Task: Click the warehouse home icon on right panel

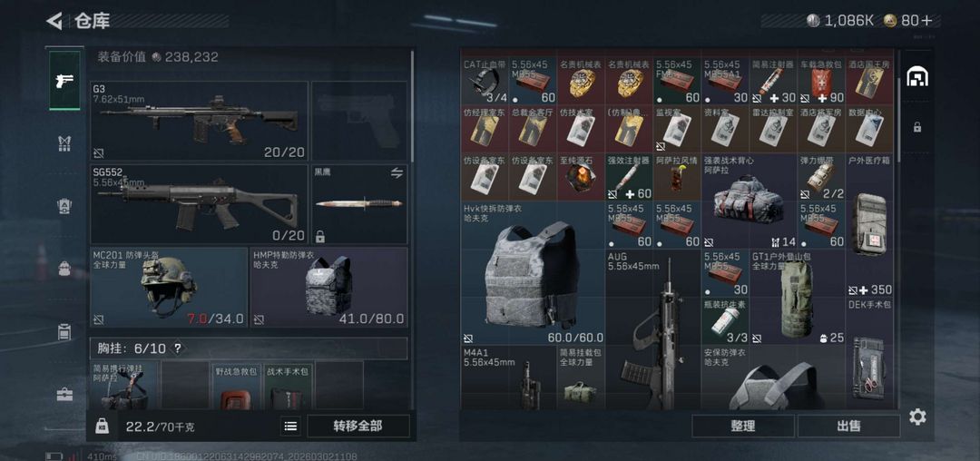Action: coord(916,77)
